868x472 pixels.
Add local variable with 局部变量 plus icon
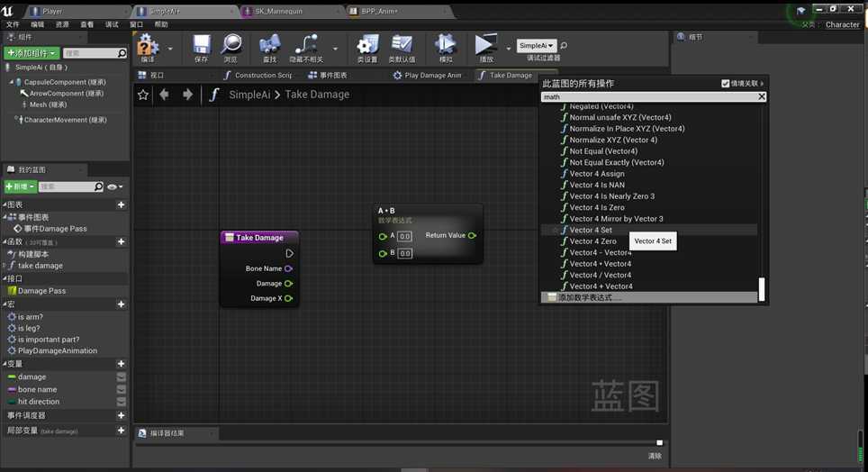(x=122, y=431)
